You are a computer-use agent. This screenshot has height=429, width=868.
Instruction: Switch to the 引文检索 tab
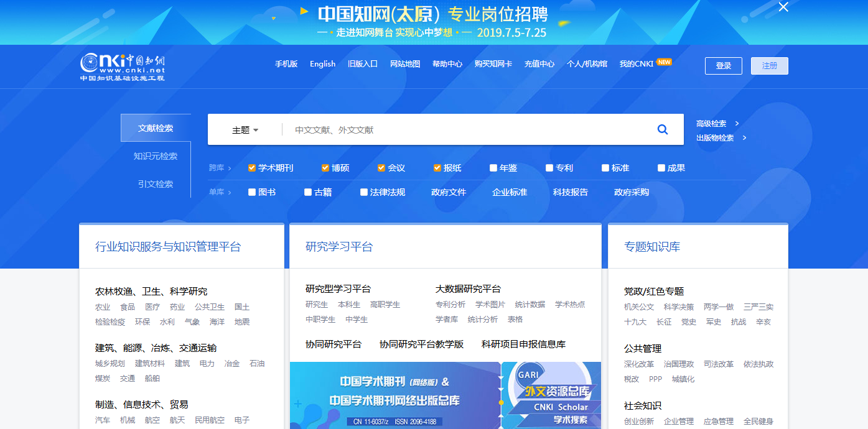(x=156, y=184)
